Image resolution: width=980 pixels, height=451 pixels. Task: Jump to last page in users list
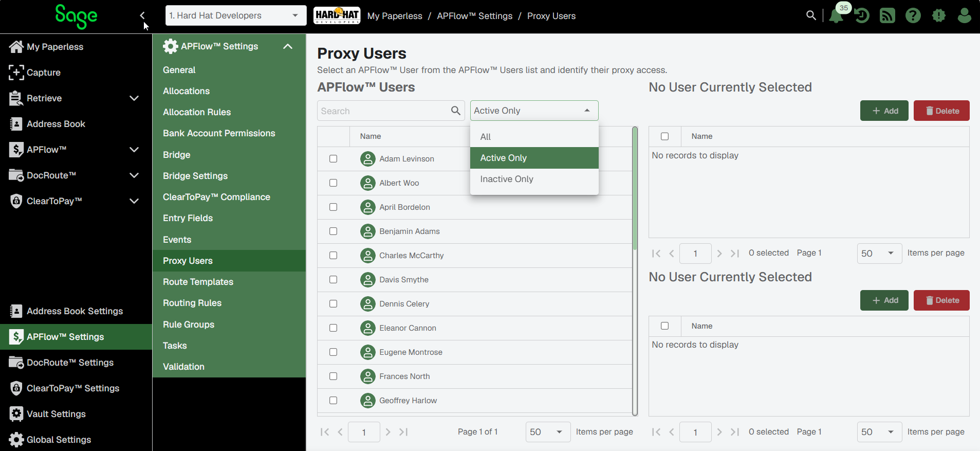coord(404,432)
